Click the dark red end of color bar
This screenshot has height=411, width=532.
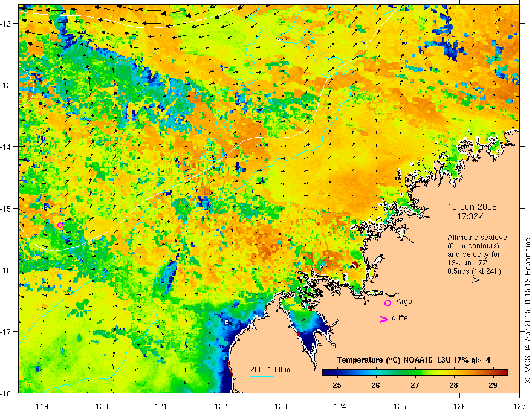(x=504, y=373)
